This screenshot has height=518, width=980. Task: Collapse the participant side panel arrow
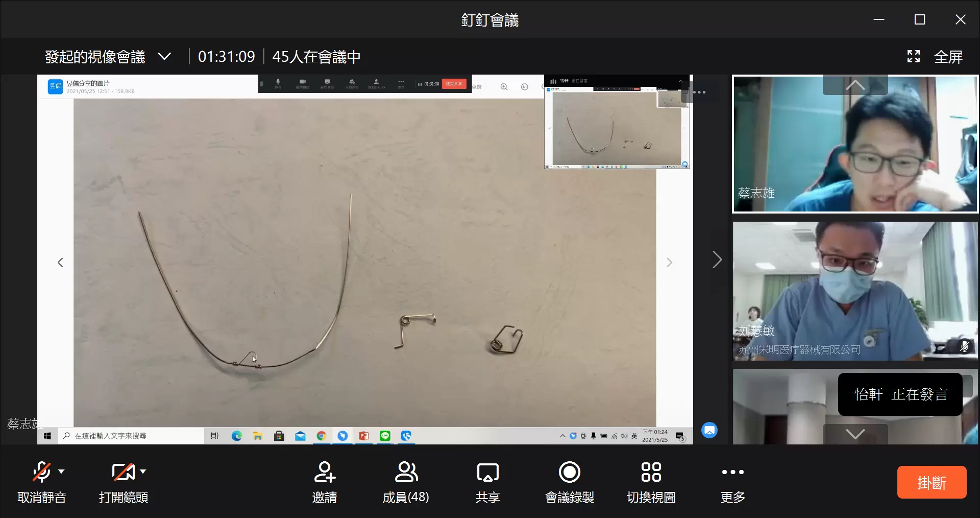tap(717, 260)
